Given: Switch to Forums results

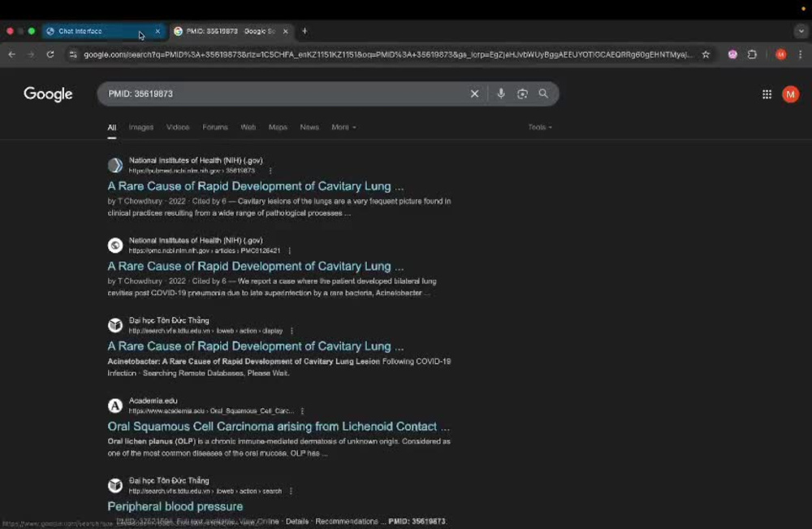Looking at the screenshot, I should click(x=215, y=127).
